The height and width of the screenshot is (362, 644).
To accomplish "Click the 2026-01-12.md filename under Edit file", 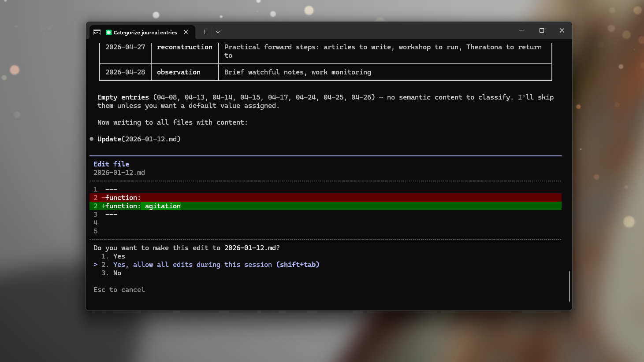I will (x=119, y=173).
